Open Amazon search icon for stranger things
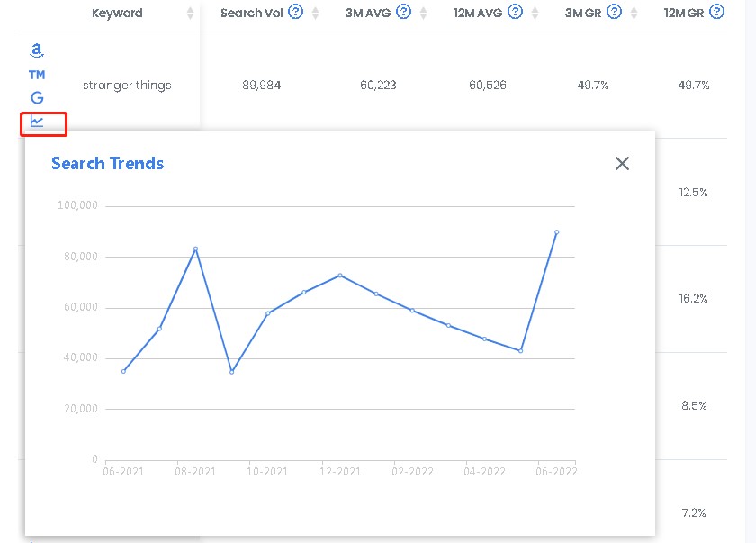 pos(37,50)
